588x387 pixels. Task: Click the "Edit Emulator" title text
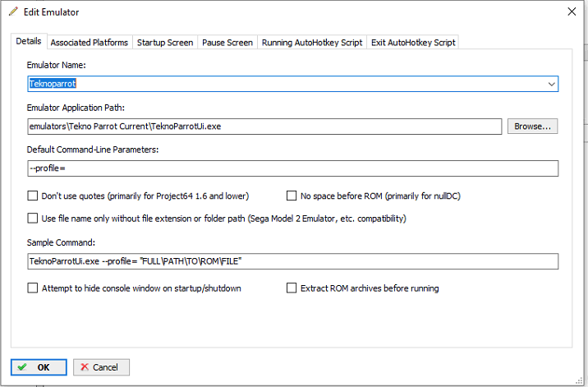coord(52,12)
